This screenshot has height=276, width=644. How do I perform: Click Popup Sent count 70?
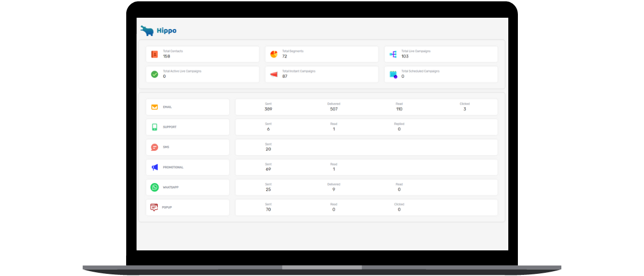click(268, 209)
